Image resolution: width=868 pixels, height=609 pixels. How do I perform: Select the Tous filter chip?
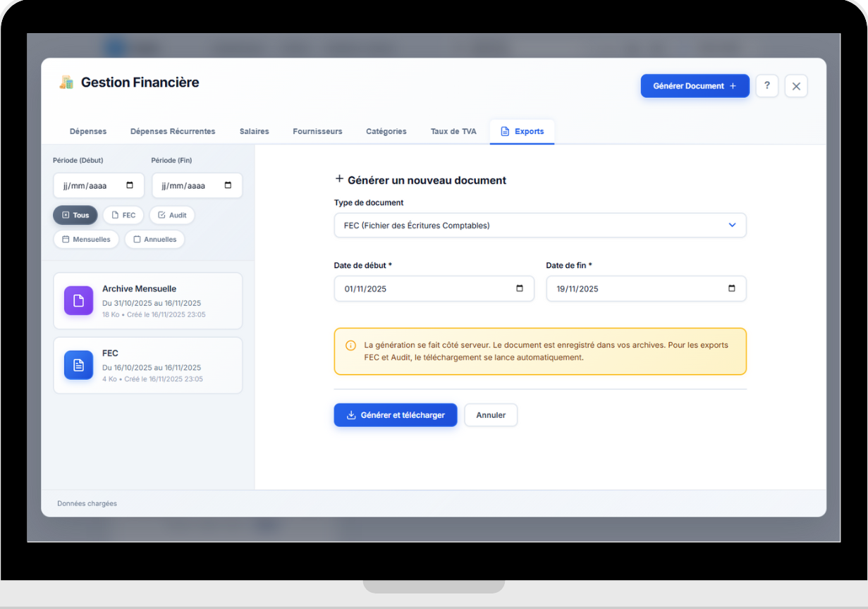pos(75,215)
